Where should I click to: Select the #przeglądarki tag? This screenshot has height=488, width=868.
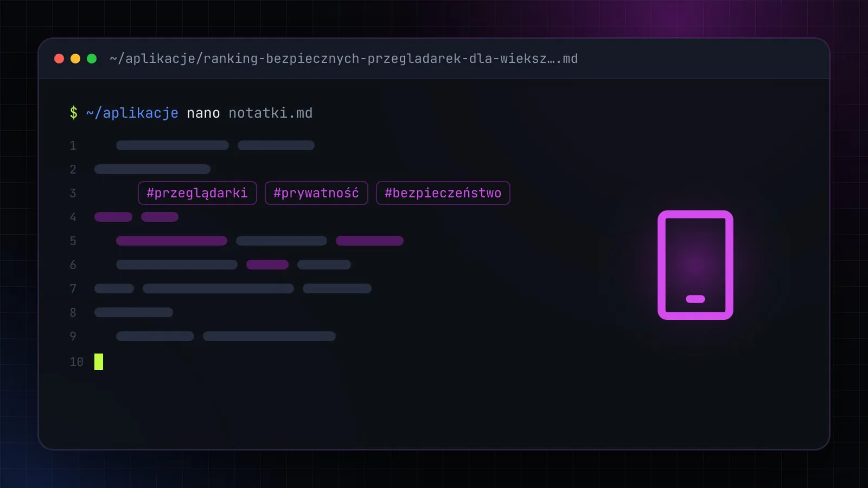pos(197,193)
